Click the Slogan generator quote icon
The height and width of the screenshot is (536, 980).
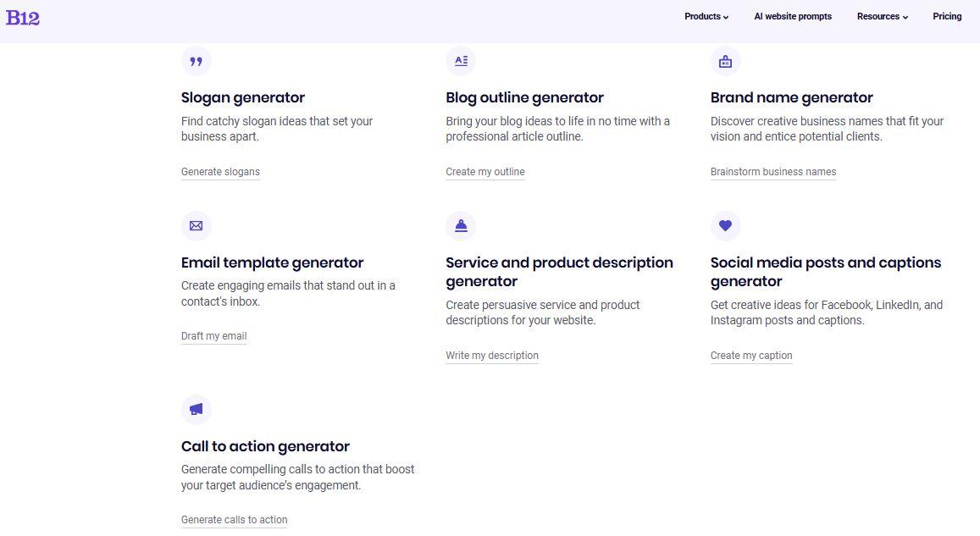[197, 61]
